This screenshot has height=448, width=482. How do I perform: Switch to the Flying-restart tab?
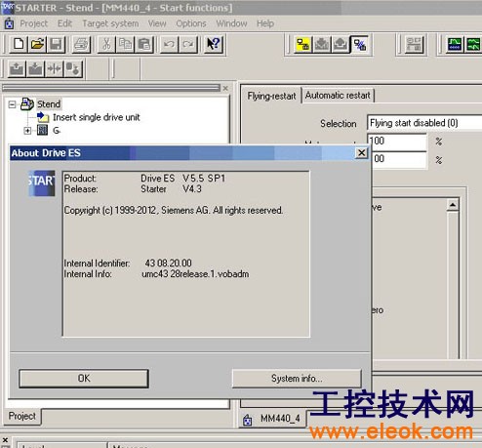coord(271,96)
